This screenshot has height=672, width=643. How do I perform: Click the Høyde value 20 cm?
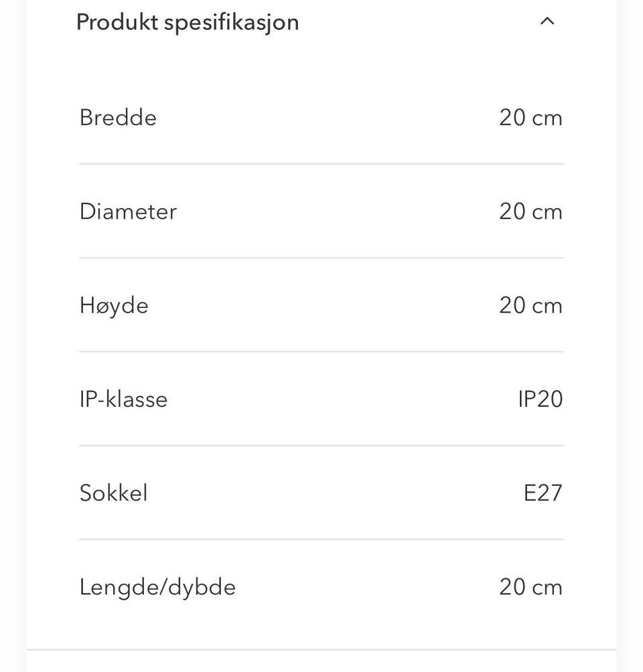click(x=530, y=306)
